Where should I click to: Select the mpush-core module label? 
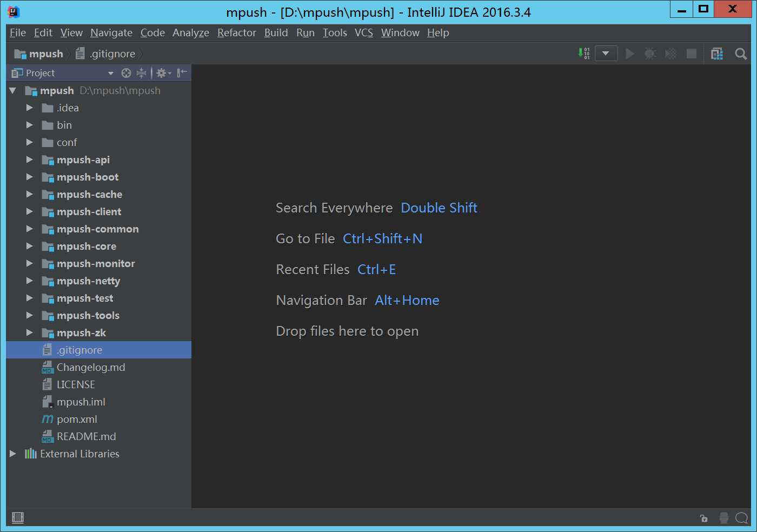[87, 246]
